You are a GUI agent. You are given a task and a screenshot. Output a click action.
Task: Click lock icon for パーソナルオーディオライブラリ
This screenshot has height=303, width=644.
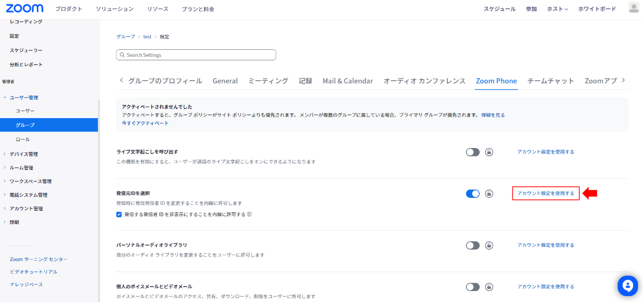point(489,245)
